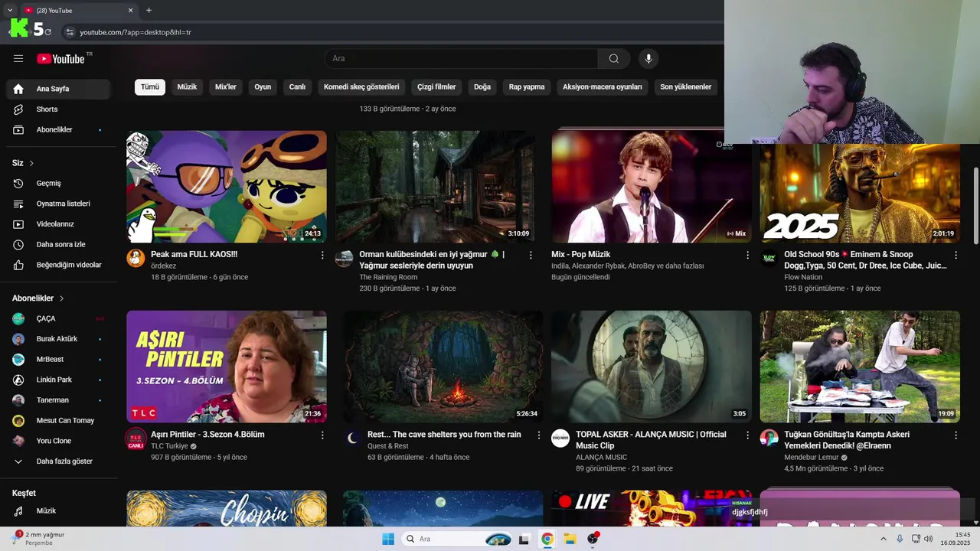
Task: Open Geçmiş history page
Action: [x=58, y=184]
